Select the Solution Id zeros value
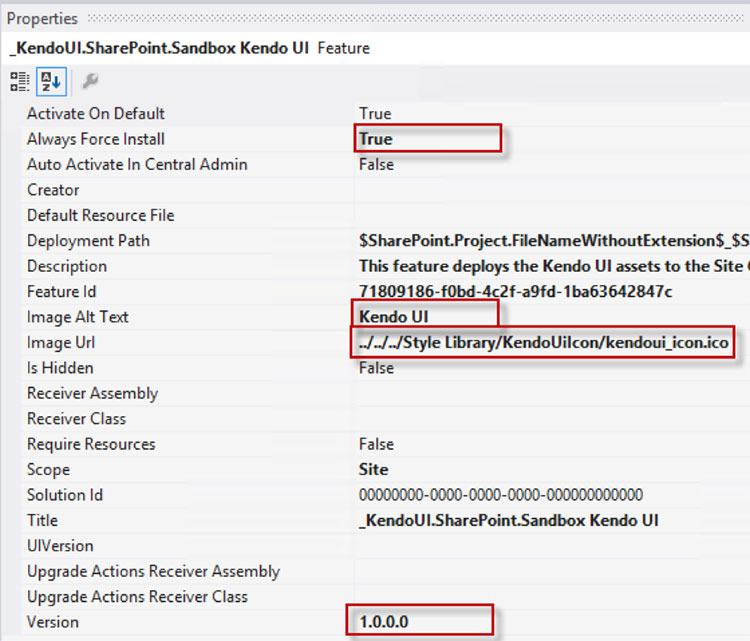Image resolution: width=750 pixels, height=641 pixels. click(501, 495)
